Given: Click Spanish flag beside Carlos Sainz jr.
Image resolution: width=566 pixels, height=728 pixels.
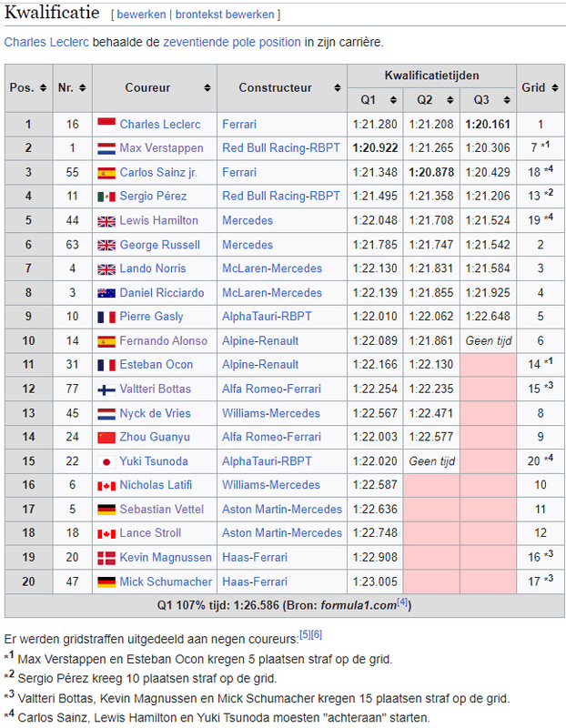Looking at the screenshot, I should [x=106, y=173].
